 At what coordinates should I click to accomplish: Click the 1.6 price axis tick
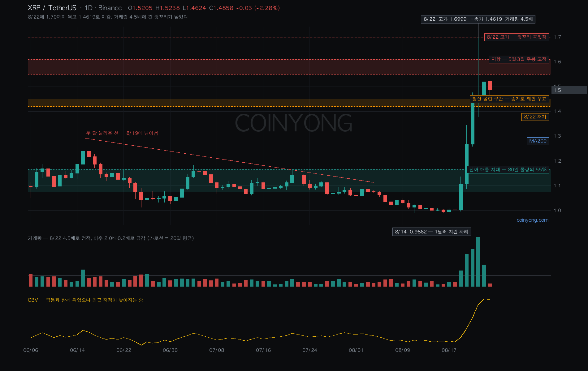pyautogui.click(x=557, y=62)
